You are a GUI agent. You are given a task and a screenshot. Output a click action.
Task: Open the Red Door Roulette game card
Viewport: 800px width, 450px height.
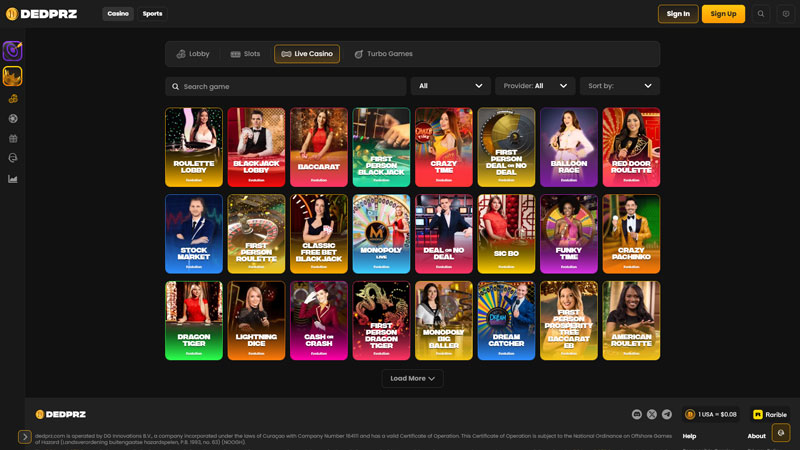coord(631,147)
